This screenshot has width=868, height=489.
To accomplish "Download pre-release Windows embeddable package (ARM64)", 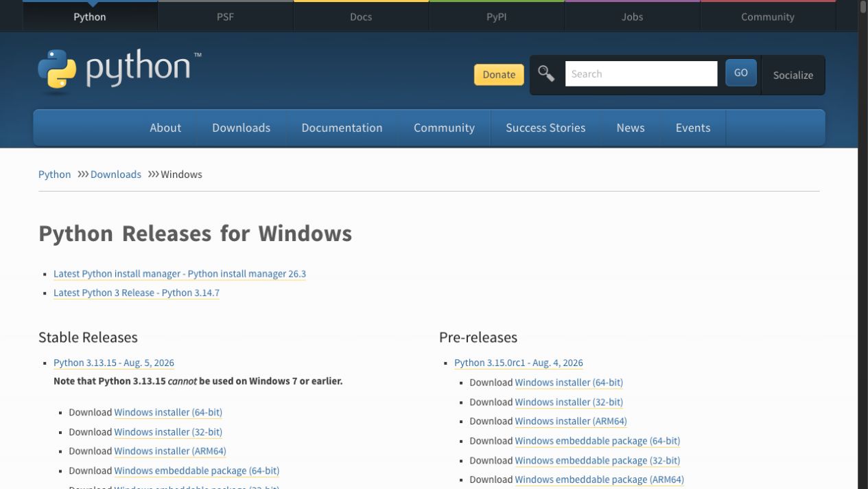I will [600, 479].
